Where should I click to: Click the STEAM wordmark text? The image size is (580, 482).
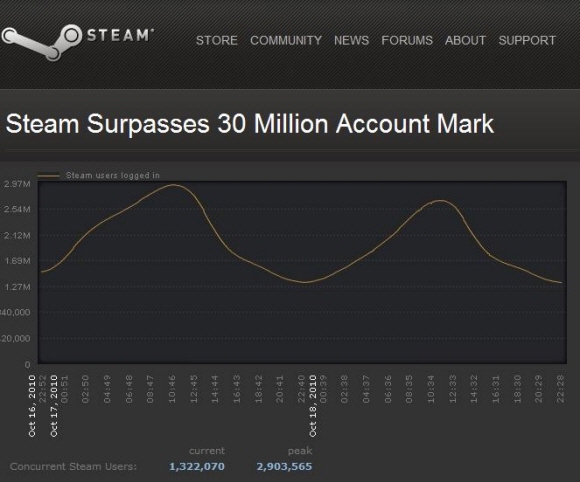[119, 35]
